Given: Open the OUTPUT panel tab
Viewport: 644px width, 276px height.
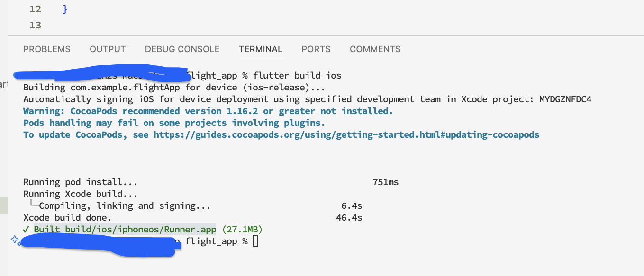Looking at the screenshot, I should [x=108, y=49].
